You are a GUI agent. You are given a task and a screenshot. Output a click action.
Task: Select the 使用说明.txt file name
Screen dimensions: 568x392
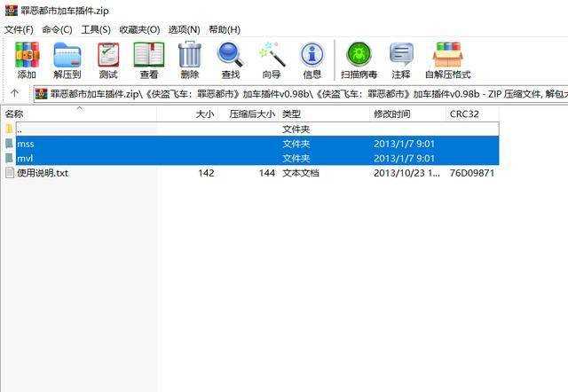pos(43,173)
